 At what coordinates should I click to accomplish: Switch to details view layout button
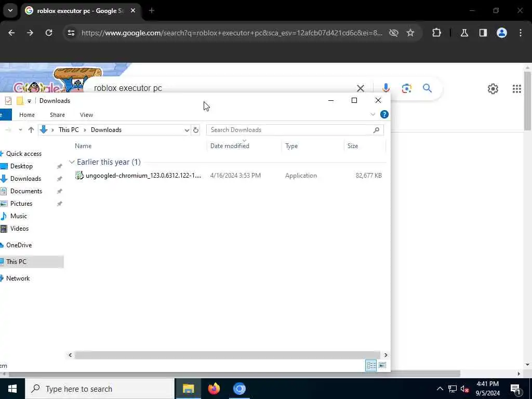tap(371, 365)
